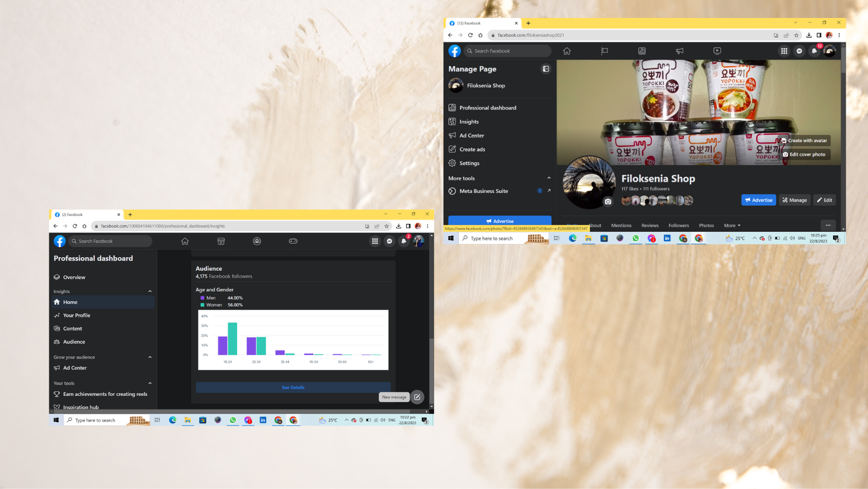
Task: Open the tab search chevron in dashboard browser window
Action: point(386,214)
